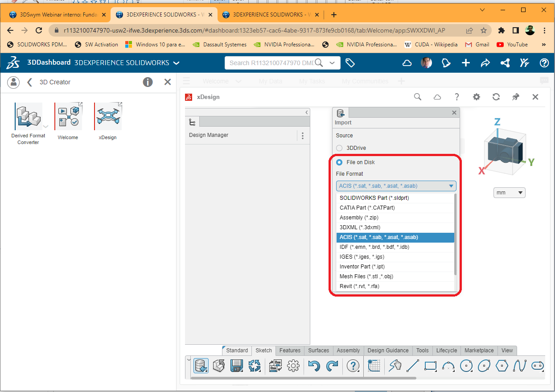The height and width of the screenshot is (392, 555).
Task: Click the 3DDashboard search field
Action: 272,63
